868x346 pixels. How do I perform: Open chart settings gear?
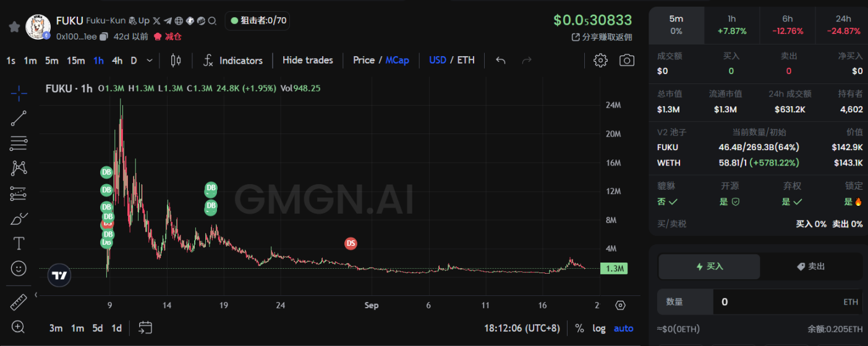[600, 60]
